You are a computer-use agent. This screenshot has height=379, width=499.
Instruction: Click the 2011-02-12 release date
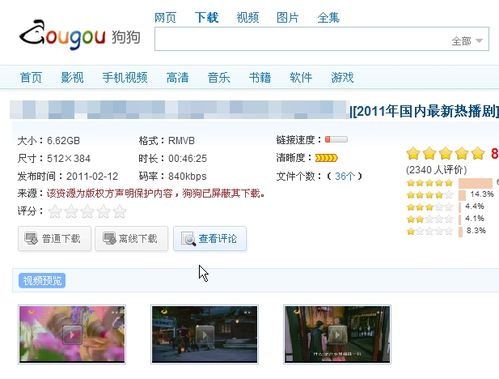[92, 176]
